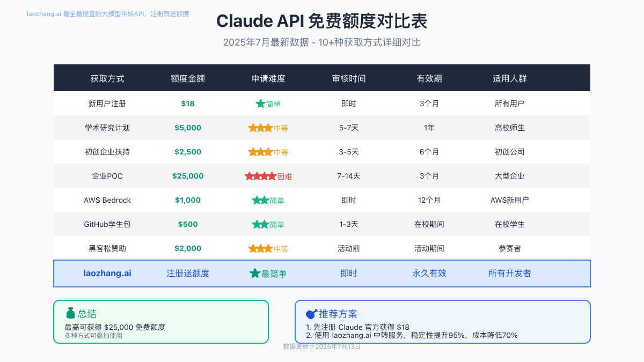The image size is (644, 362).
Task: Click the "数据更新于2025年7月13日" footer text
Action: (322, 346)
